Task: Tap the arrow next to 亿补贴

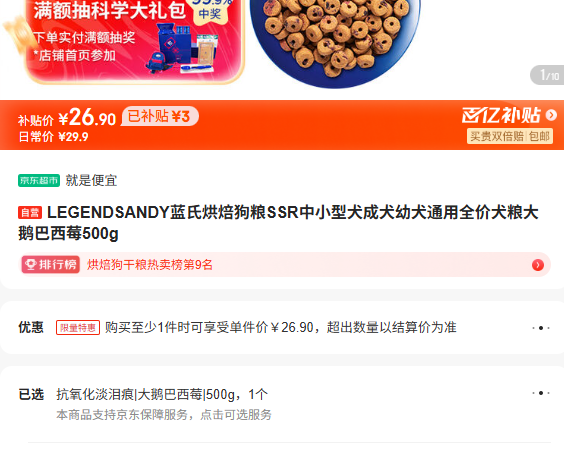Action: pyautogui.click(x=551, y=115)
